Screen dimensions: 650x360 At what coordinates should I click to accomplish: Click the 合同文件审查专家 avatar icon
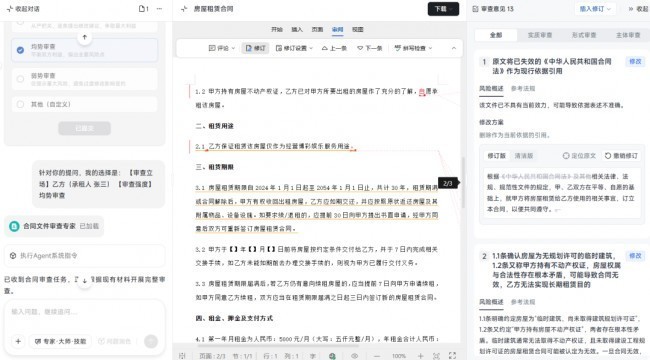15,226
